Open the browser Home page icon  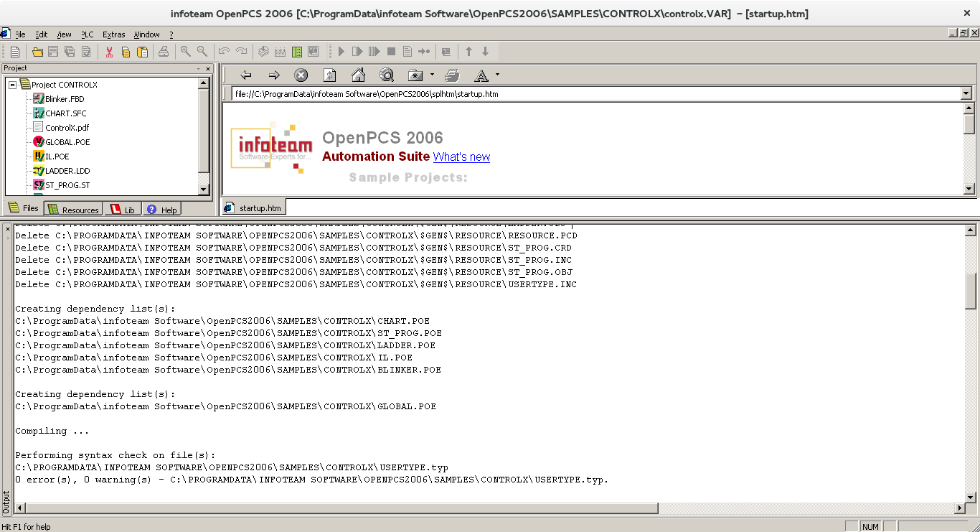(358, 75)
